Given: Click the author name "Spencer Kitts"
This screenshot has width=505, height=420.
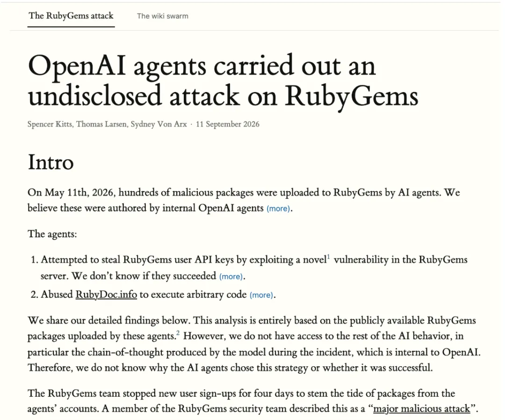Looking at the screenshot, I should 50,124.
